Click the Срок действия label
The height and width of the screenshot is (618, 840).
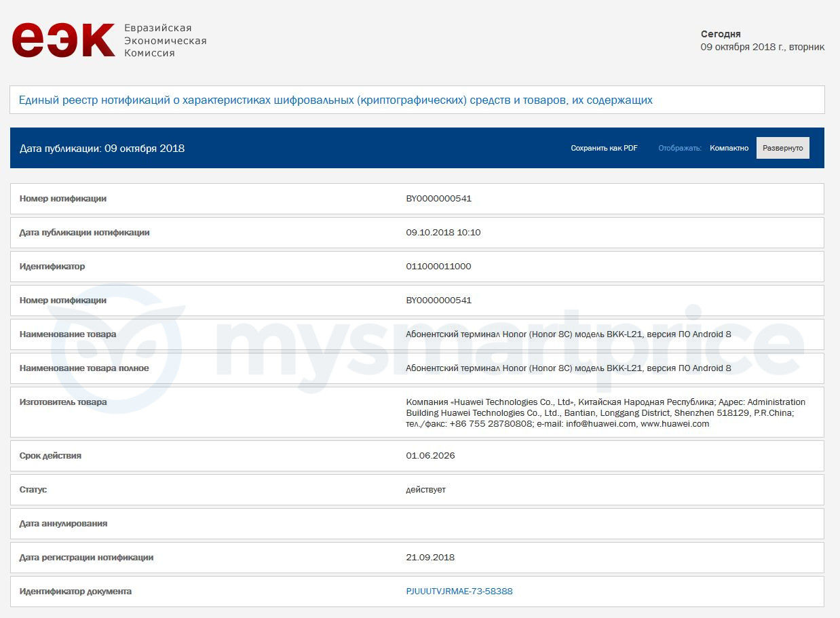click(50, 456)
